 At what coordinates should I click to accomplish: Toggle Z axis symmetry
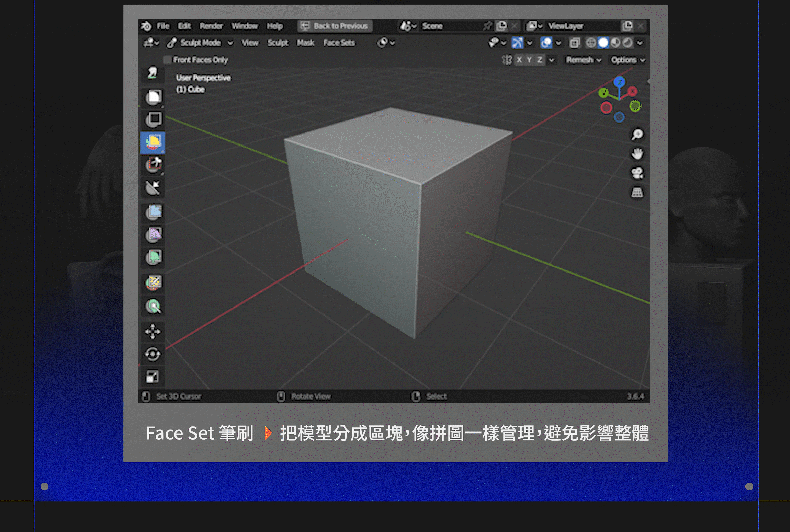540,60
